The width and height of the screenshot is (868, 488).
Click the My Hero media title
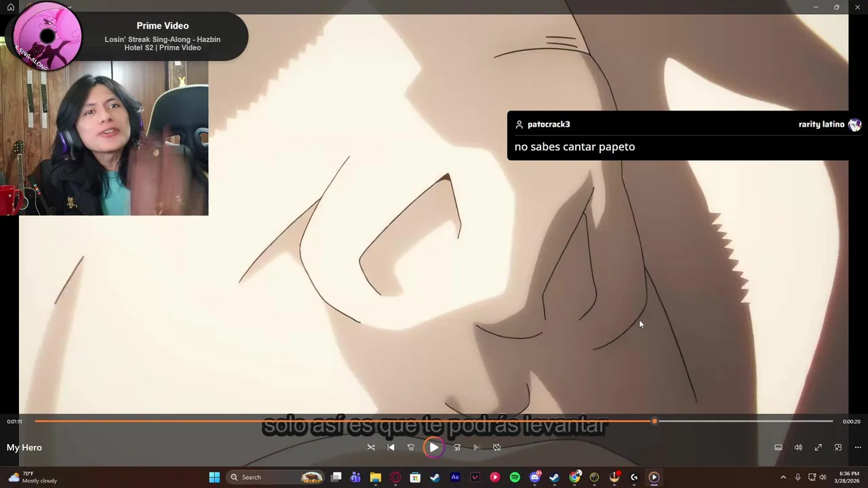pyautogui.click(x=24, y=447)
